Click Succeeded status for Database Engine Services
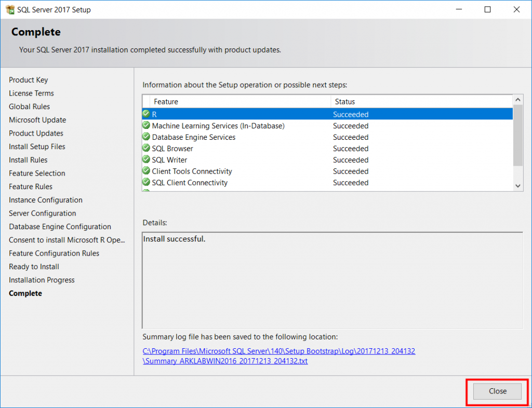This screenshot has width=532, height=408. pyautogui.click(x=351, y=137)
